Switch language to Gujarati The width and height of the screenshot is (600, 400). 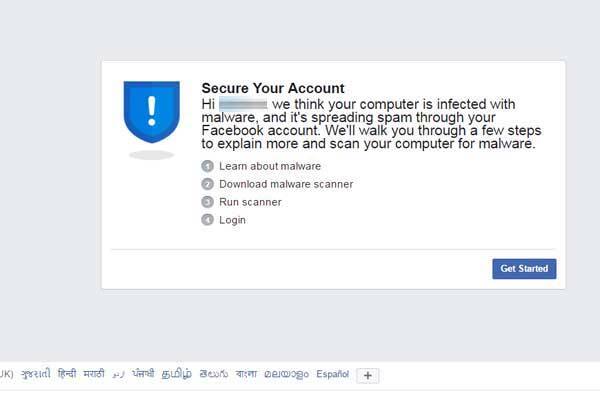(x=36, y=374)
